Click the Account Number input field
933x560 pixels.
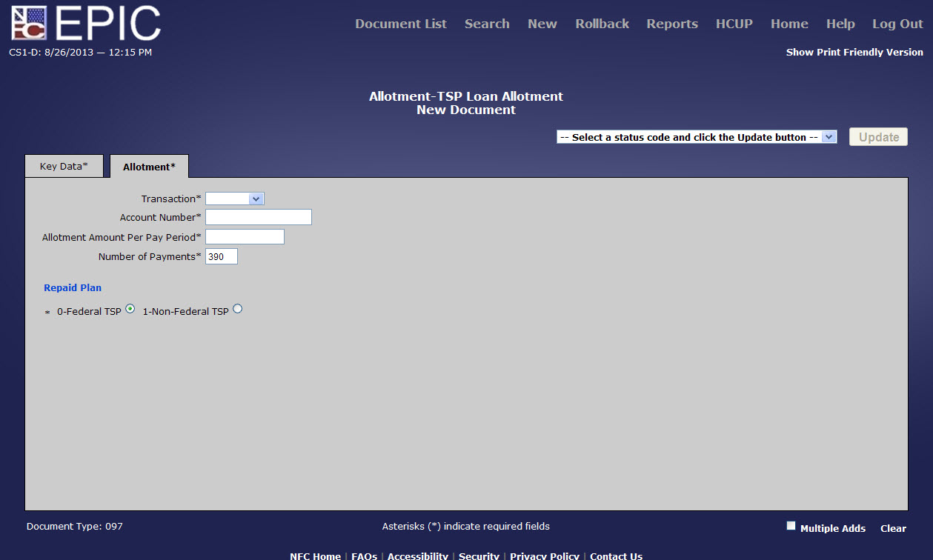pyautogui.click(x=258, y=217)
